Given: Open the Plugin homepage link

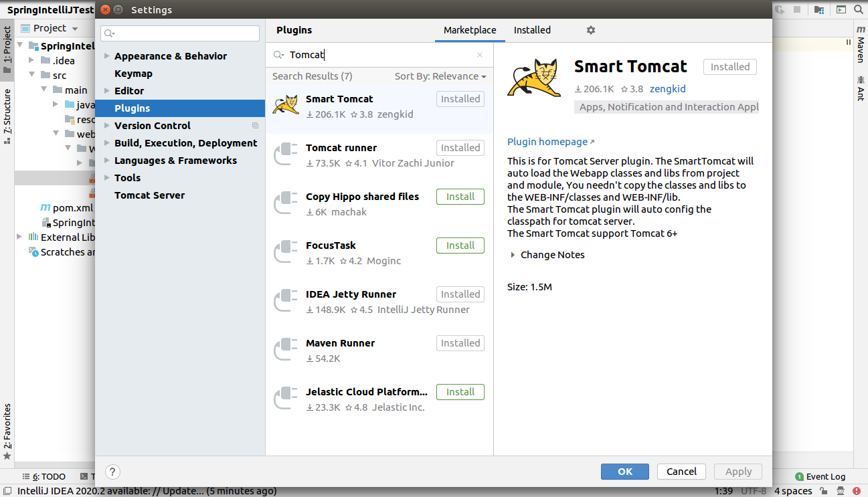Looking at the screenshot, I should point(547,142).
